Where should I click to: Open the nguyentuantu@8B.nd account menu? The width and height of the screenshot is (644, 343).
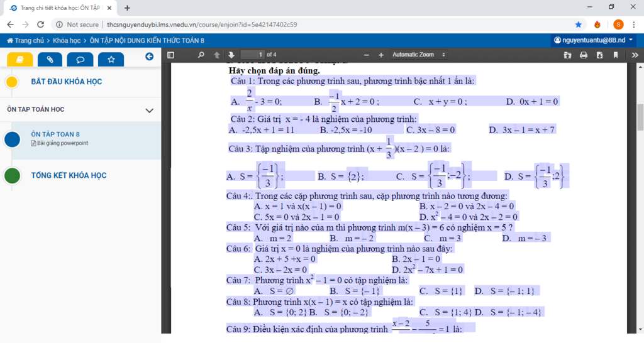click(x=594, y=40)
